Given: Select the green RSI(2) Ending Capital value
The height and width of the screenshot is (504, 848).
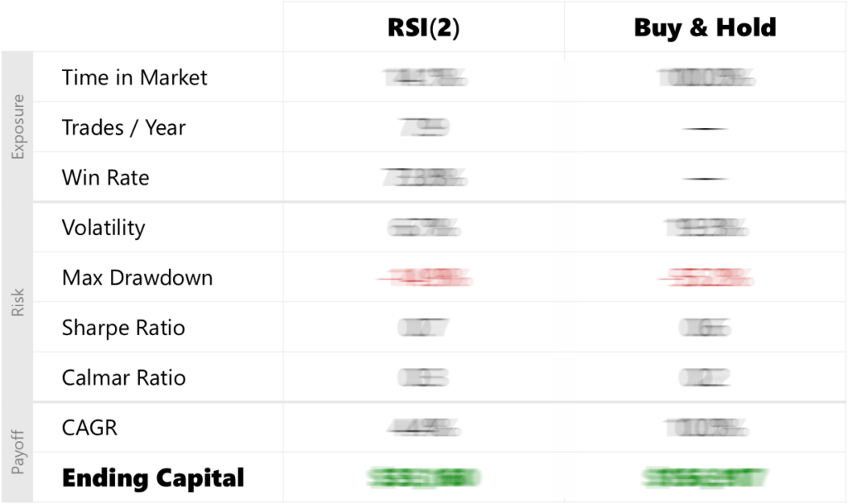Looking at the screenshot, I should 423,478.
